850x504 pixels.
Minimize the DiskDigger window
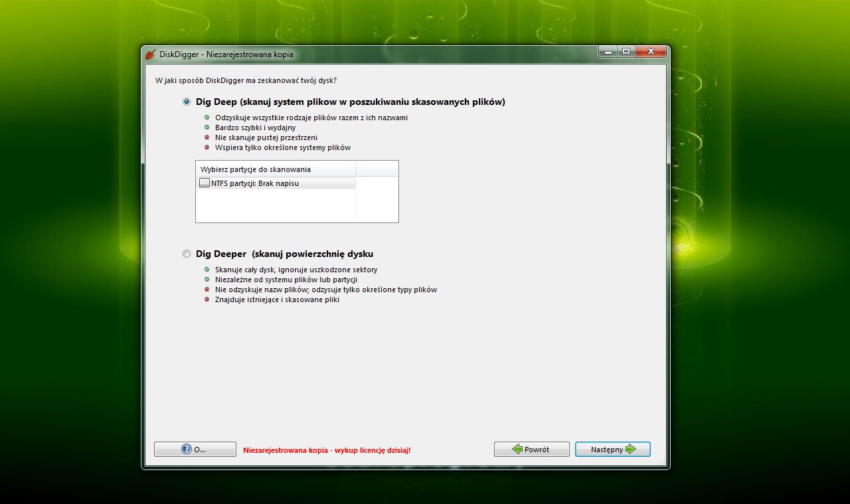pos(607,52)
